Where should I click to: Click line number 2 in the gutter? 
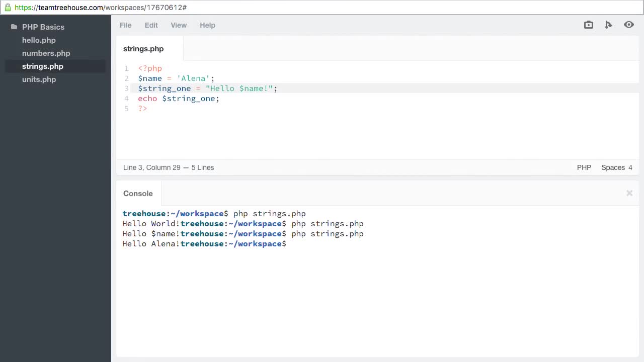tap(126, 78)
